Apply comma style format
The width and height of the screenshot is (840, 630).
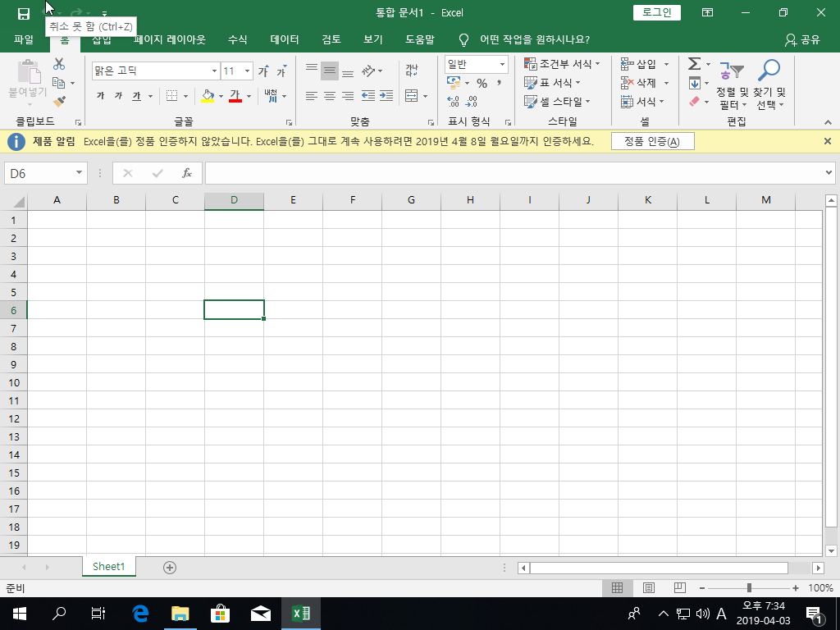pos(500,83)
